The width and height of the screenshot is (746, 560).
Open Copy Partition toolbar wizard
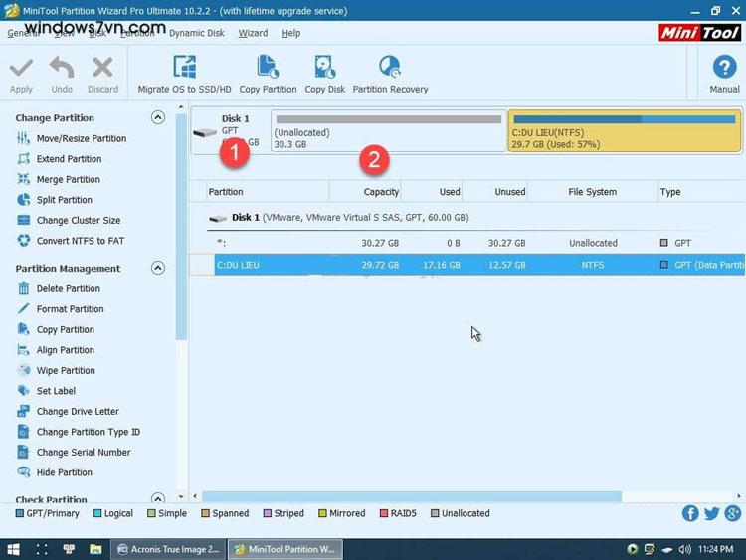[268, 74]
